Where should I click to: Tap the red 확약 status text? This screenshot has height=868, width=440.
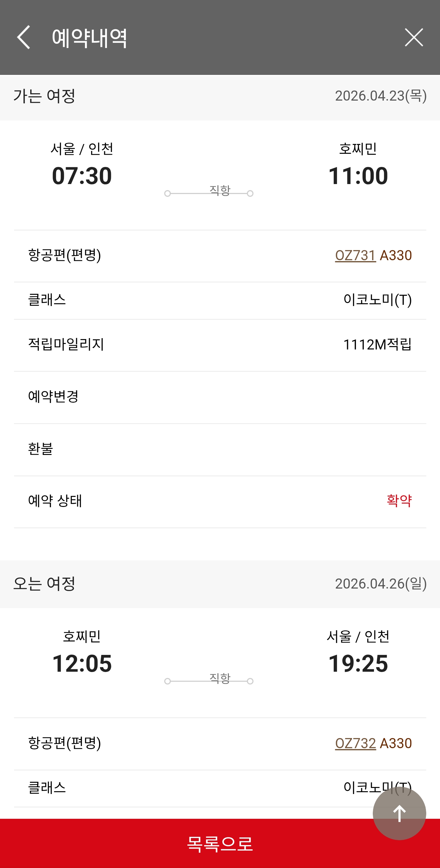pos(399,501)
